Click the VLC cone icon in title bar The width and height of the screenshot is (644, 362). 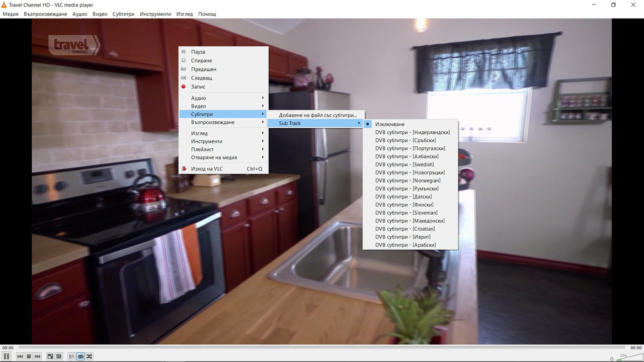click(x=5, y=5)
